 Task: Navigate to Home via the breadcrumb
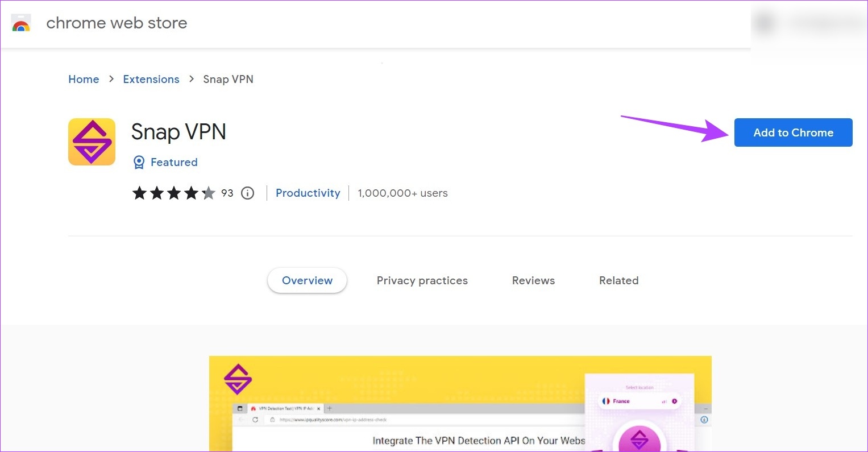coord(84,79)
